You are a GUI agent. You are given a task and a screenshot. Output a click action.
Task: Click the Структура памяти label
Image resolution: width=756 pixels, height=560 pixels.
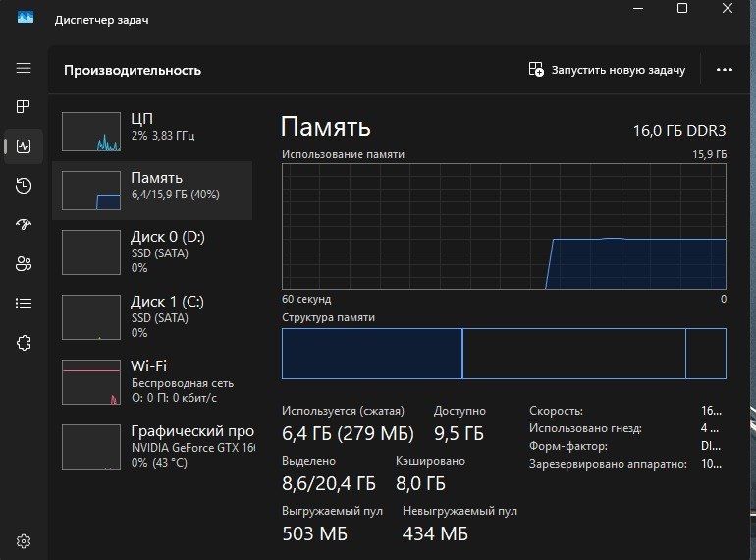328,318
